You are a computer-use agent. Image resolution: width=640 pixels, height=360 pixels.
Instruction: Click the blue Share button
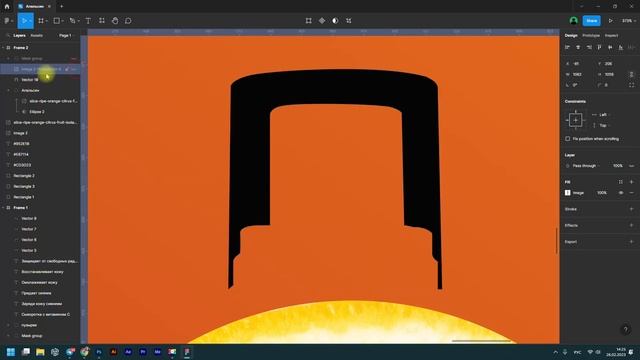point(591,21)
